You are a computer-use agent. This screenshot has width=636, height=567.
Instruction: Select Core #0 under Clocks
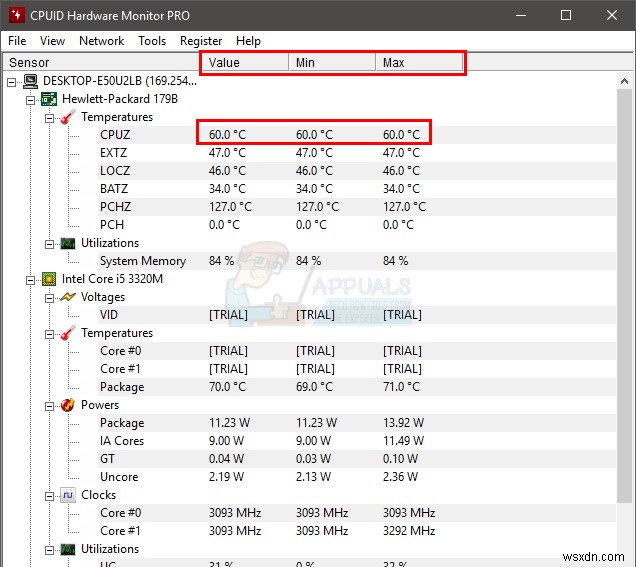click(357, 513)
